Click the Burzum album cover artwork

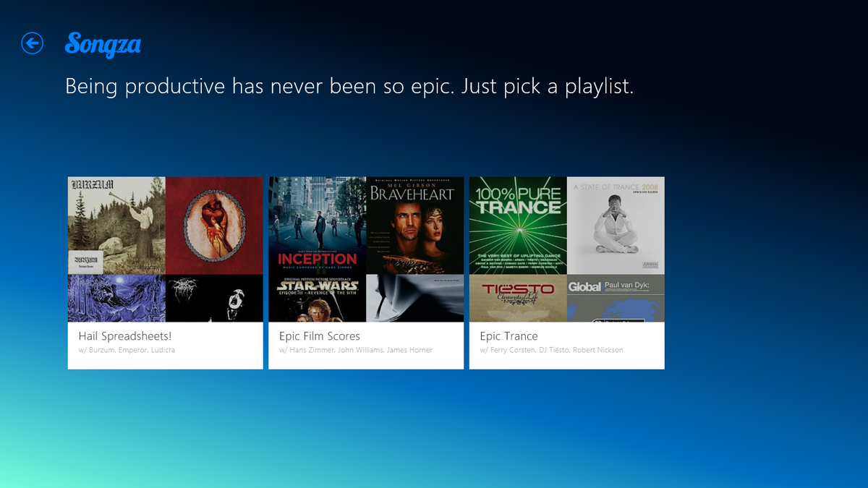click(116, 226)
